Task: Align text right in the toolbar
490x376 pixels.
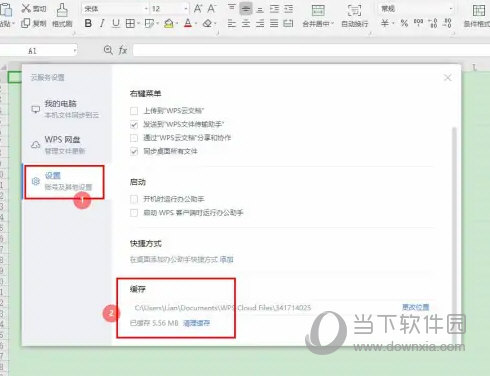Action: [260, 23]
